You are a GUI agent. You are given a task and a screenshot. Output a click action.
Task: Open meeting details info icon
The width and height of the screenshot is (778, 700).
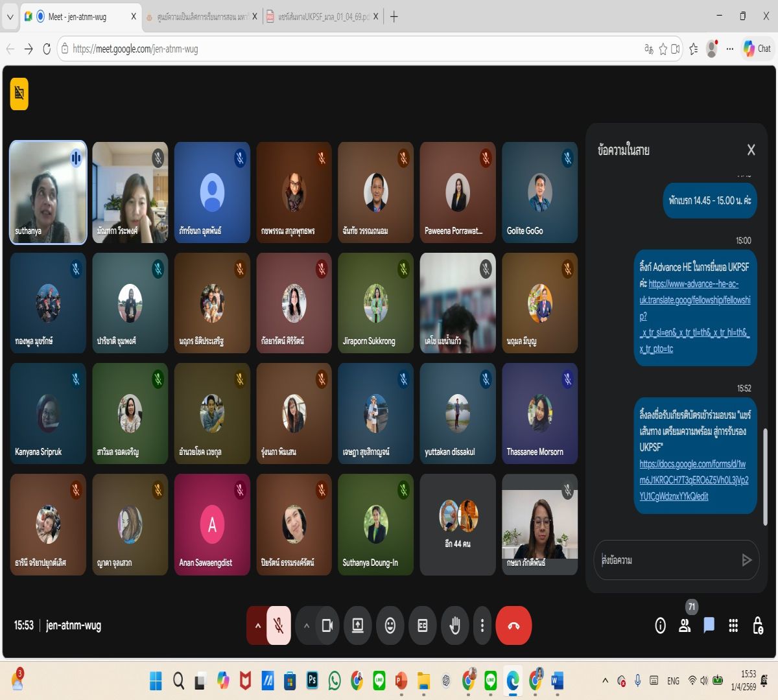click(x=660, y=625)
